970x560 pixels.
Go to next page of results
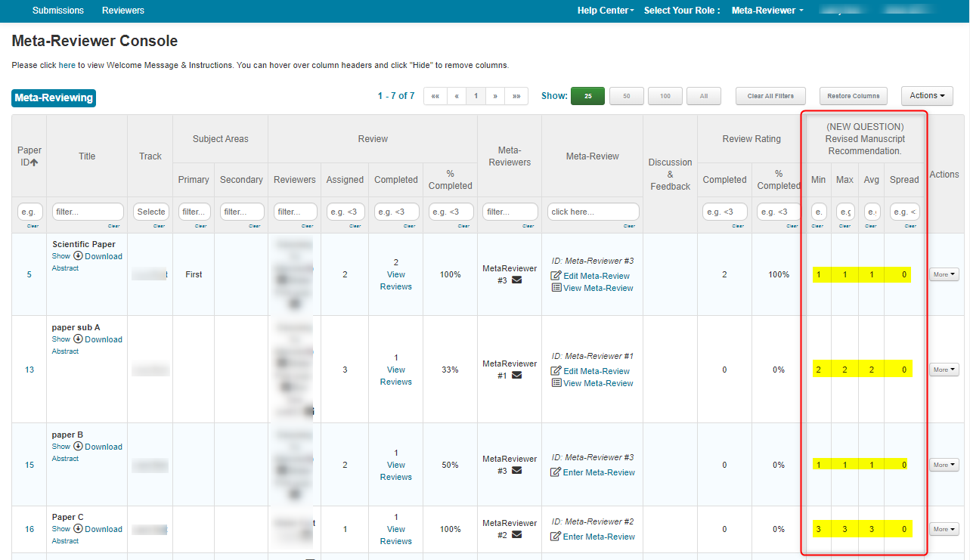click(495, 96)
